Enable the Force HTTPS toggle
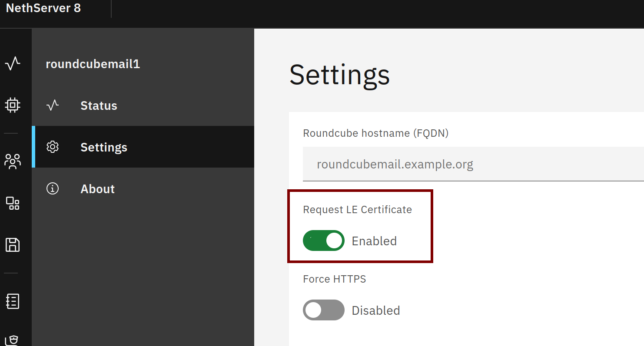The image size is (644, 346). point(324,310)
